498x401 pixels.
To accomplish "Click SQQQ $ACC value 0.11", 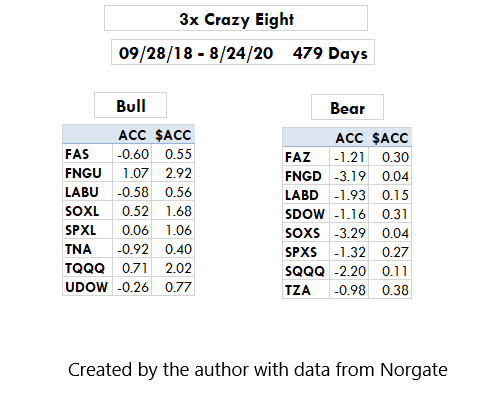I will click(390, 270).
